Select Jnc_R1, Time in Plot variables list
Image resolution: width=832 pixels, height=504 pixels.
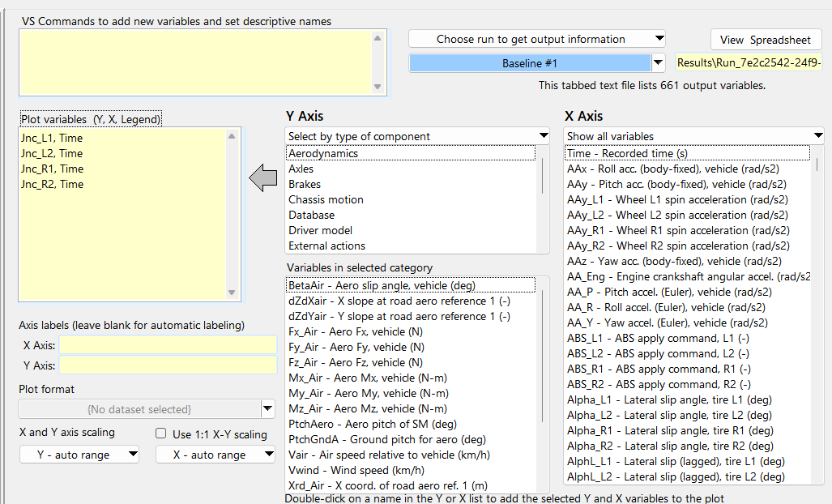[x=52, y=169]
